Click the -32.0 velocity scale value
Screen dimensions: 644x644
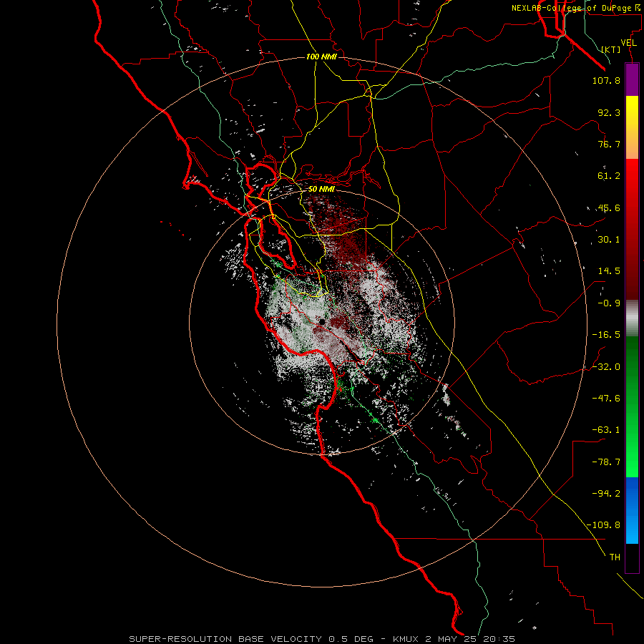[606, 367]
